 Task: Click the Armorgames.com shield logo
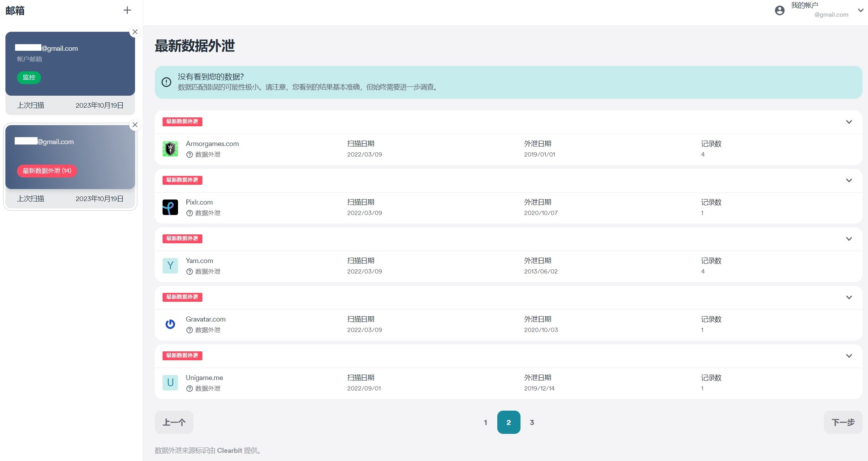click(170, 149)
